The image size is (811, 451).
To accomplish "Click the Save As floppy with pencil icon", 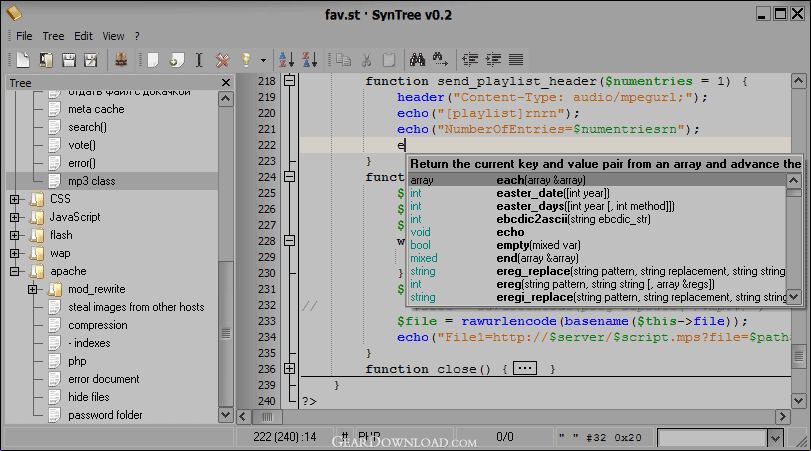I will point(91,60).
